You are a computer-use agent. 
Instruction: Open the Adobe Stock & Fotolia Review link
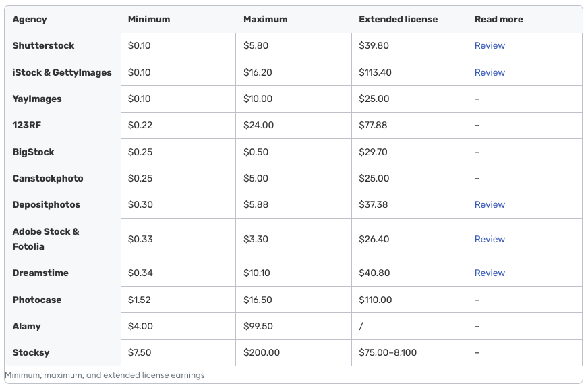[x=490, y=239]
